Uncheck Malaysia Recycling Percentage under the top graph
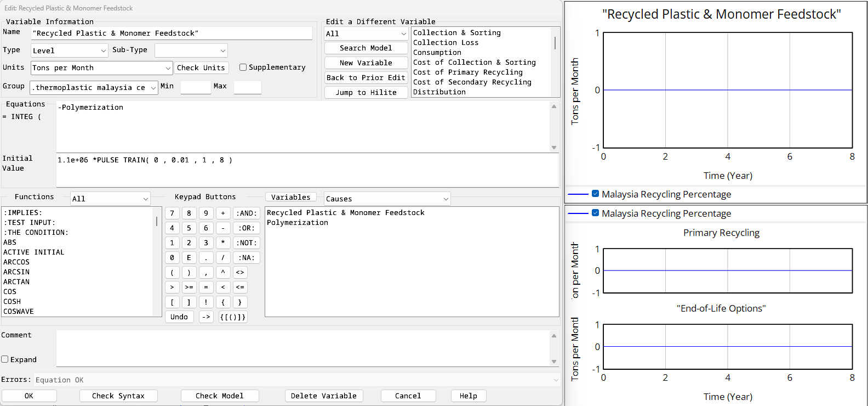The height and width of the screenshot is (406, 868). [x=595, y=194]
